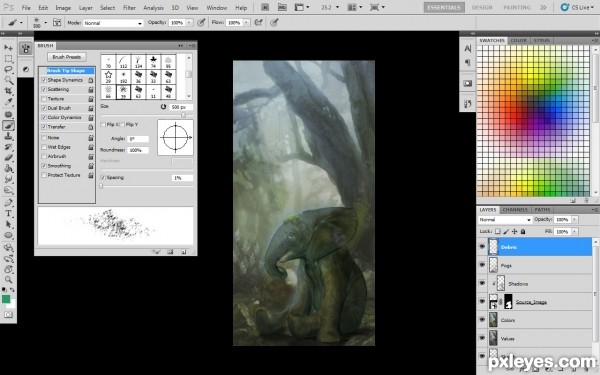
Task: Select the Brush tool in toolbox
Action: coord(8,126)
